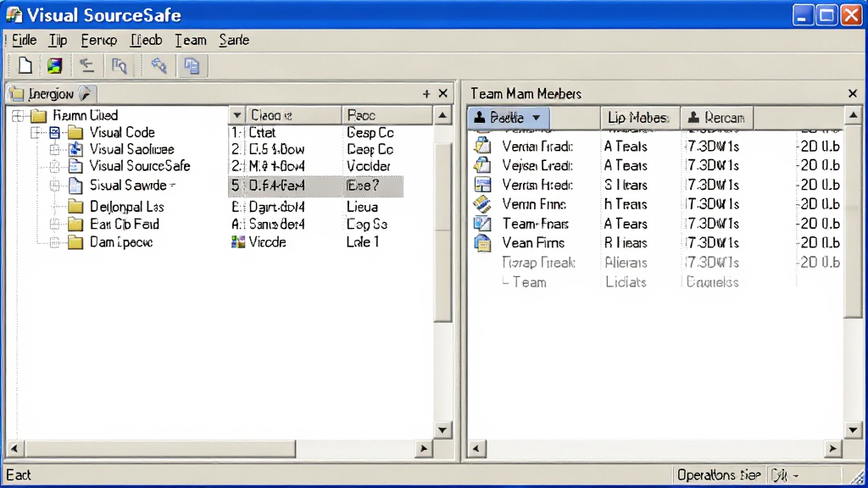Screen dimensions: 868x488
Task: Click the pin icon on Inergion tab
Action: 86,93
